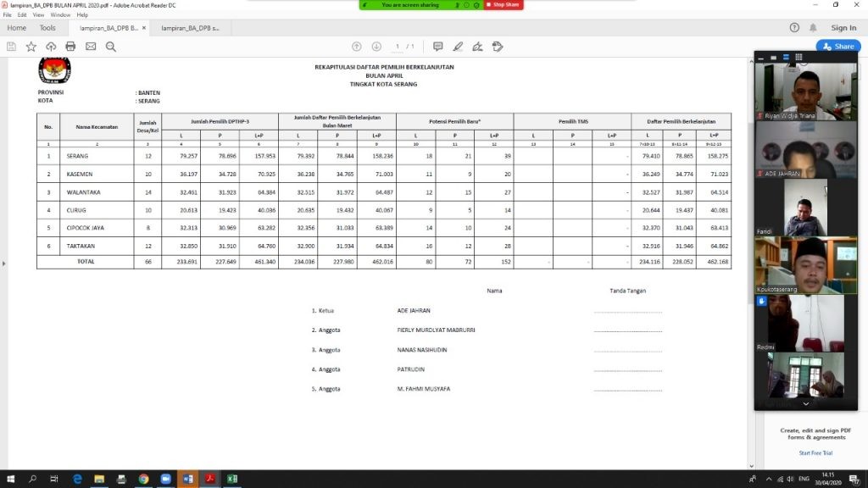Click the Start Free Trial link
This screenshot has height=488, width=868.
[815, 452]
